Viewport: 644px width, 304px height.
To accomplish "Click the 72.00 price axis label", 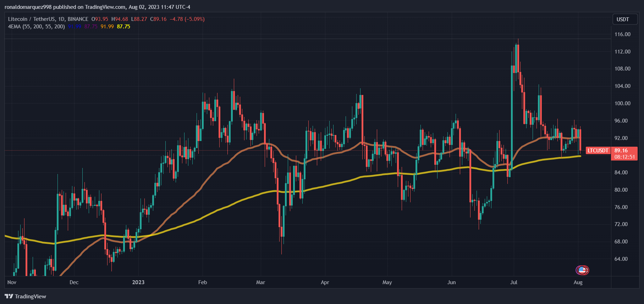I will tap(621, 224).
